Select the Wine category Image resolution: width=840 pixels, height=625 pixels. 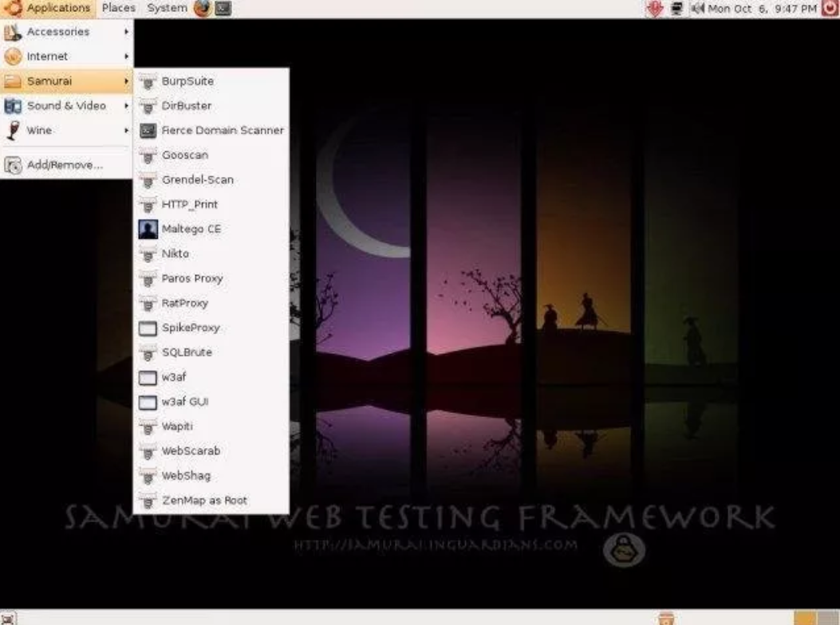point(66,130)
